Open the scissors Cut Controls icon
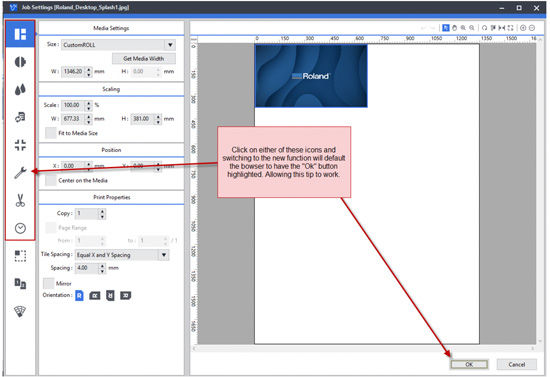This screenshot has height=377, width=550. click(x=20, y=200)
